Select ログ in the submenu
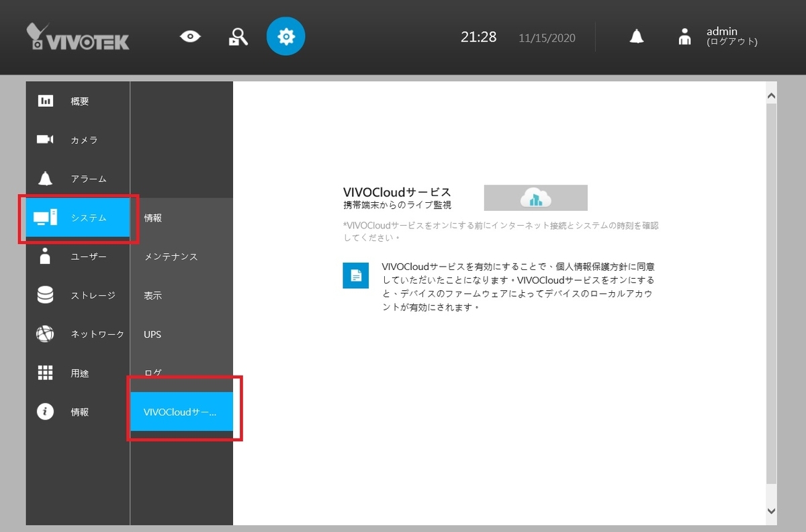 [x=182, y=373]
